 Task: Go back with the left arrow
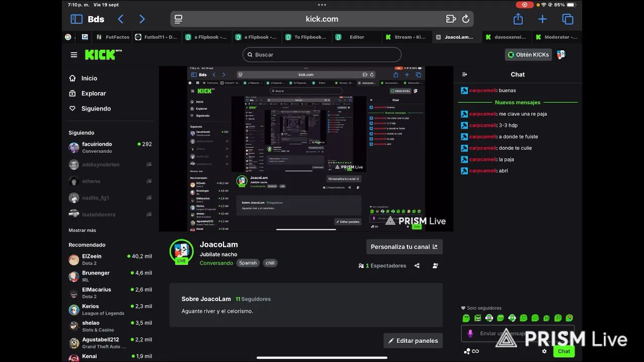[x=121, y=19]
